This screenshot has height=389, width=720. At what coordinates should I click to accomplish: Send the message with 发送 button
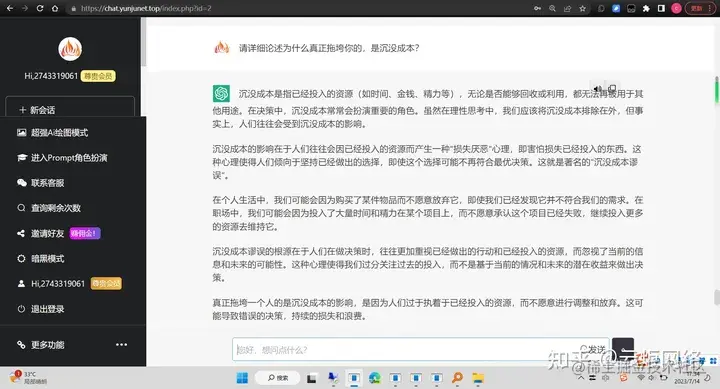tap(593, 350)
